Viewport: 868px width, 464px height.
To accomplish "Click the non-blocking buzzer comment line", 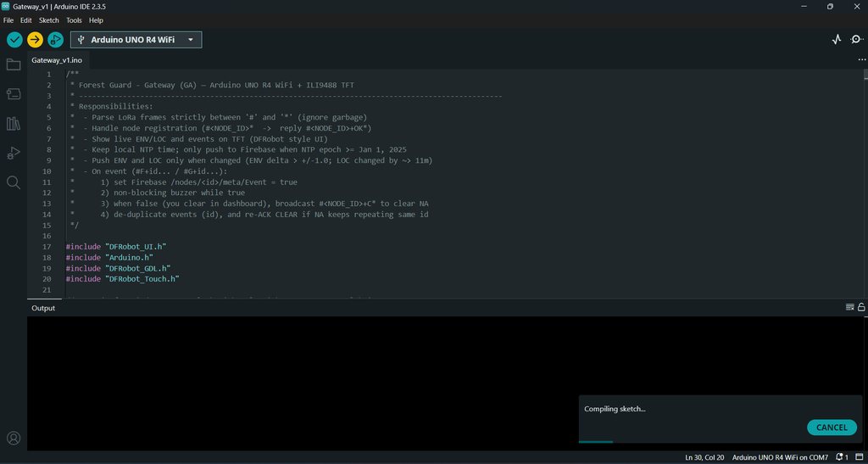I will pos(157,193).
